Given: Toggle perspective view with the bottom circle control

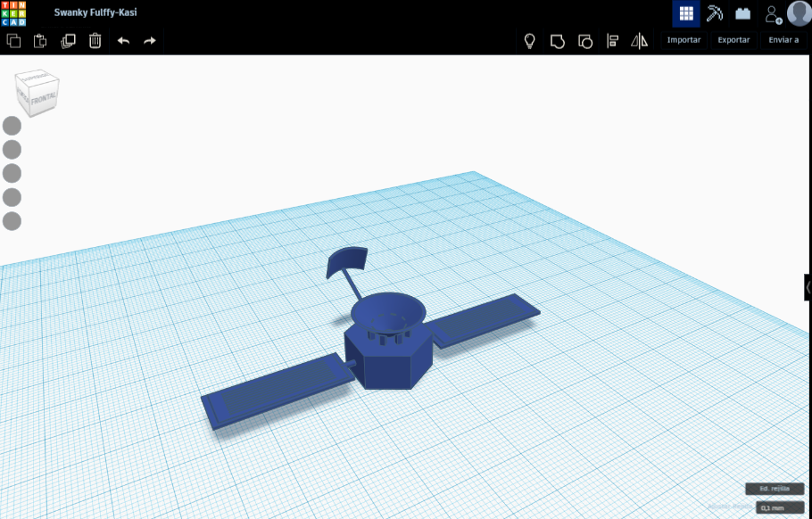Looking at the screenshot, I should click(12, 219).
